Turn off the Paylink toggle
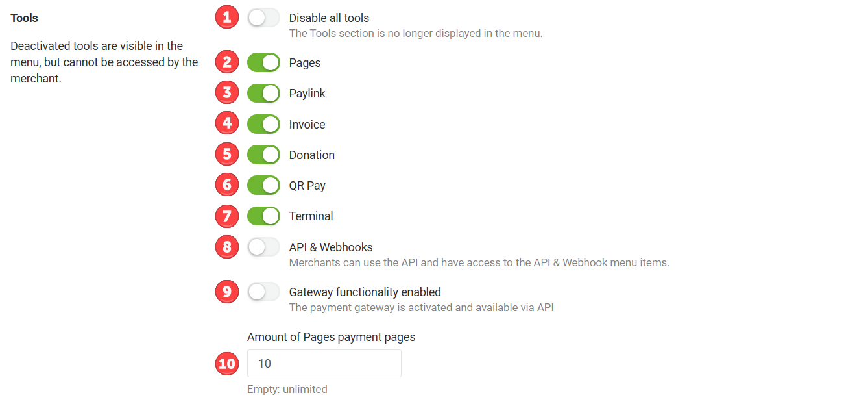The image size is (868, 404). pos(263,93)
